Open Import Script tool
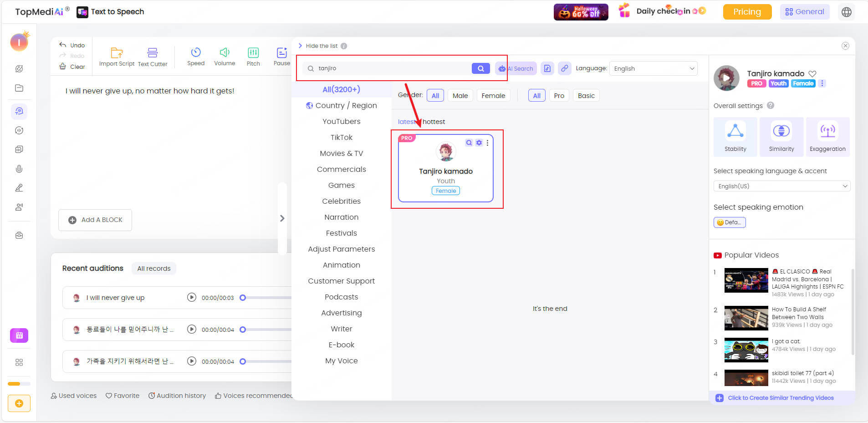The height and width of the screenshot is (423, 868). (117, 57)
